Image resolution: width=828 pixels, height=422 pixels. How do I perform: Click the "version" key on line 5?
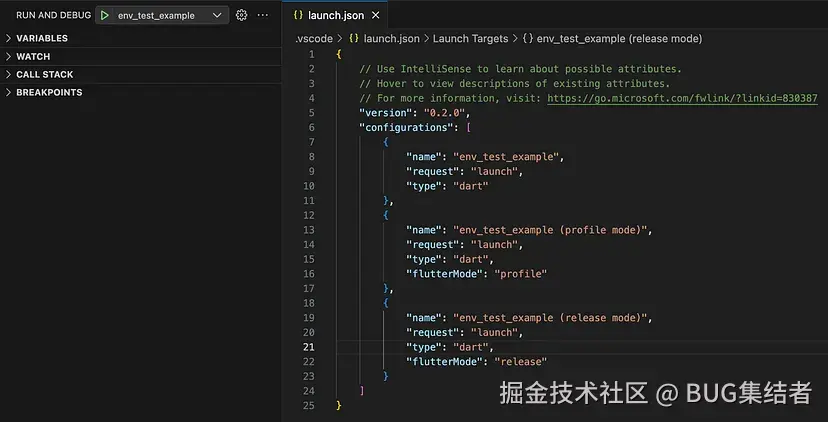point(385,113)
